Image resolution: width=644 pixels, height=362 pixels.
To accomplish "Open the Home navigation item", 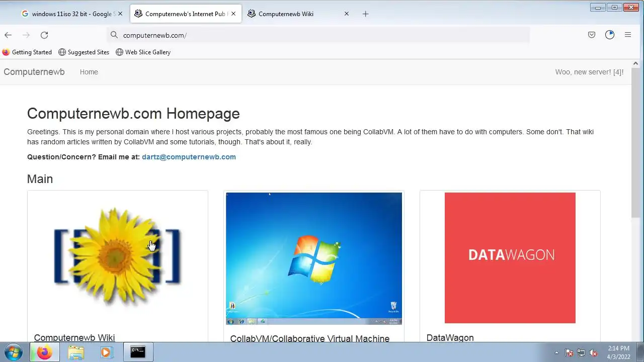I will click(x=89, y=72).
